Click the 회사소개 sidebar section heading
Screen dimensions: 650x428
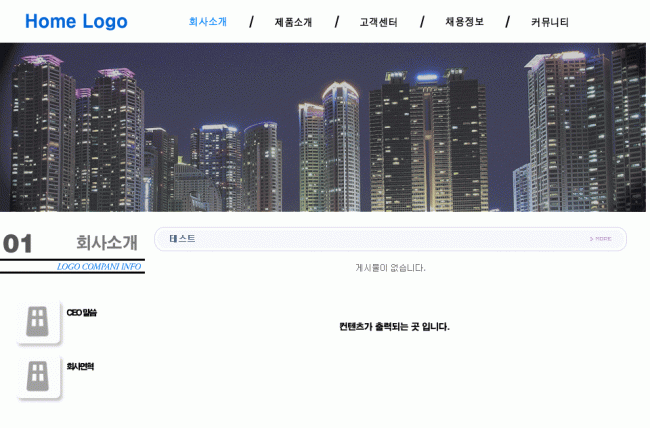(107, 243)
